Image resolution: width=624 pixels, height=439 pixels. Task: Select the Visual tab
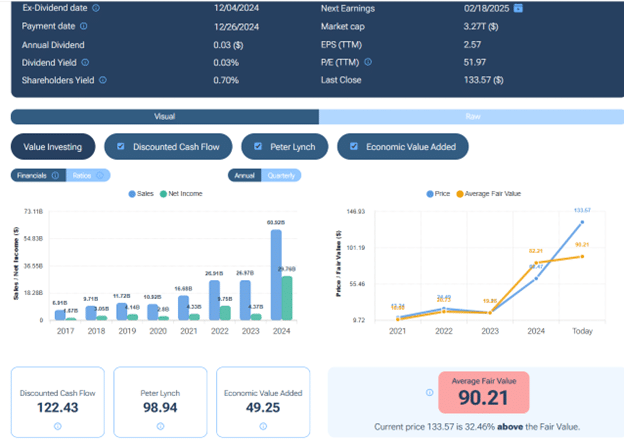(164, 116)
